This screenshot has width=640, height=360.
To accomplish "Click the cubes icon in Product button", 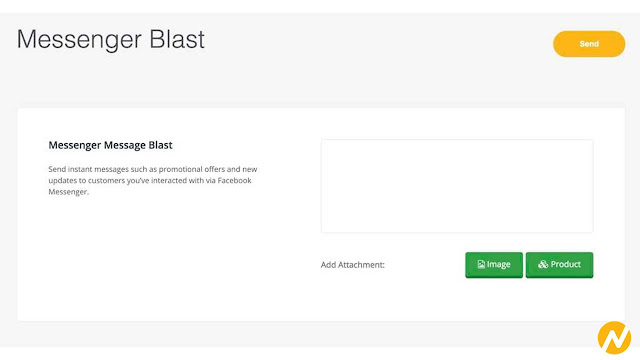I will (x=543, y=264).
